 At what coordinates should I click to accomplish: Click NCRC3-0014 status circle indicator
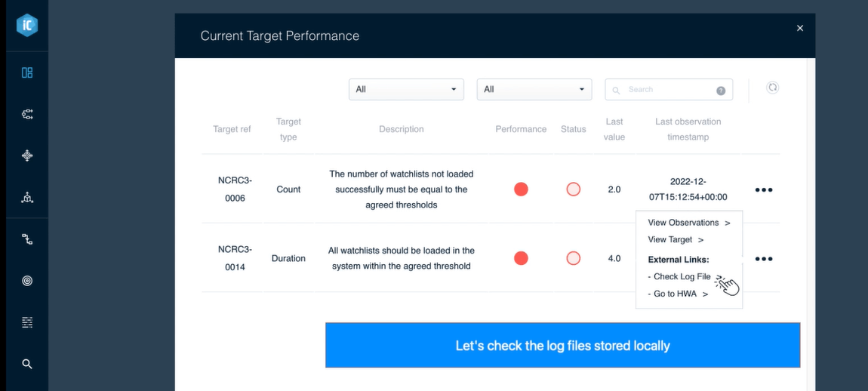click(573, 258)
